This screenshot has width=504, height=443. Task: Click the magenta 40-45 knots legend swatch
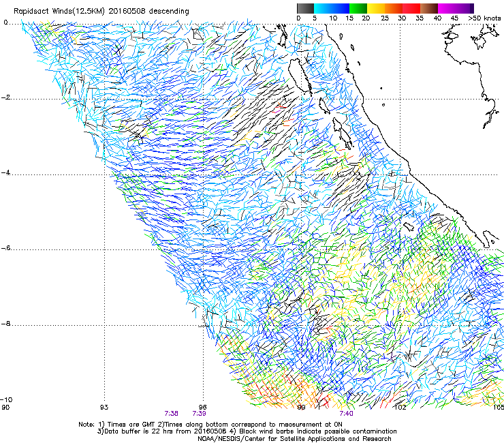[447, 8]
